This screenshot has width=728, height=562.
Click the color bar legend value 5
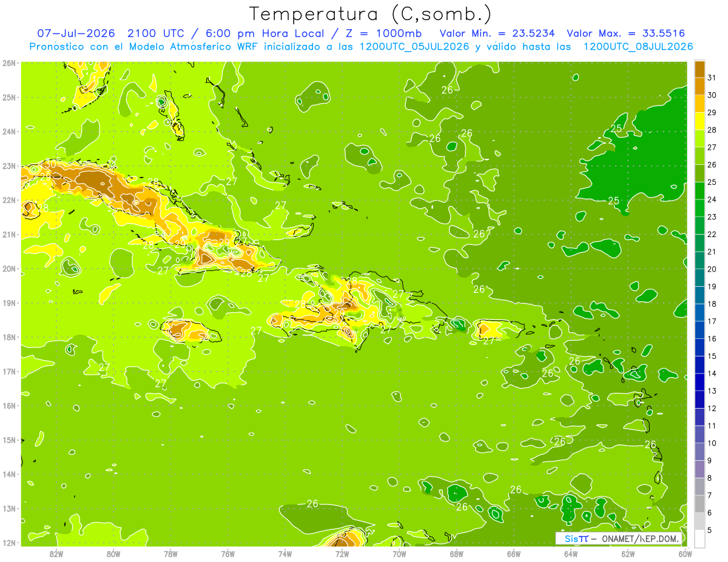click(x=710, y=530)
